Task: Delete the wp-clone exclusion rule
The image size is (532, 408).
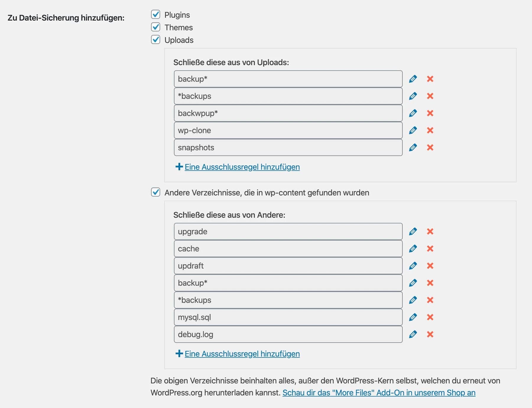Action: click(x=430, y=130)
